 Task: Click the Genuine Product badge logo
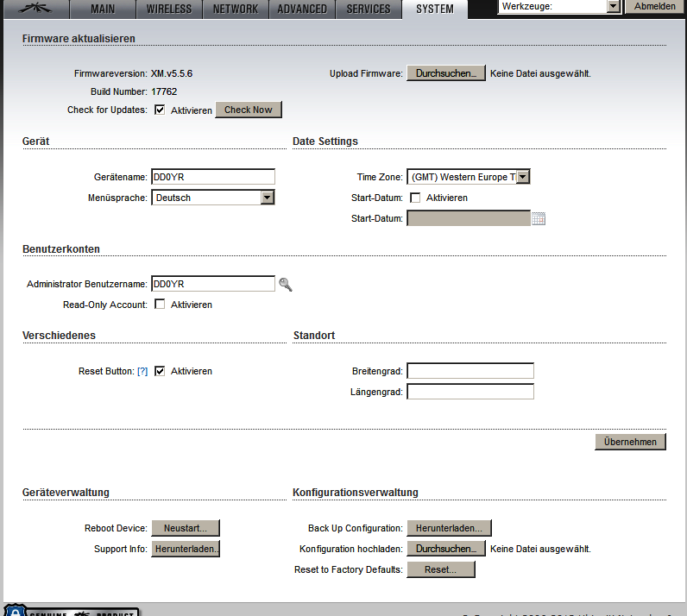pyautogui.click(x=72, y=611)
